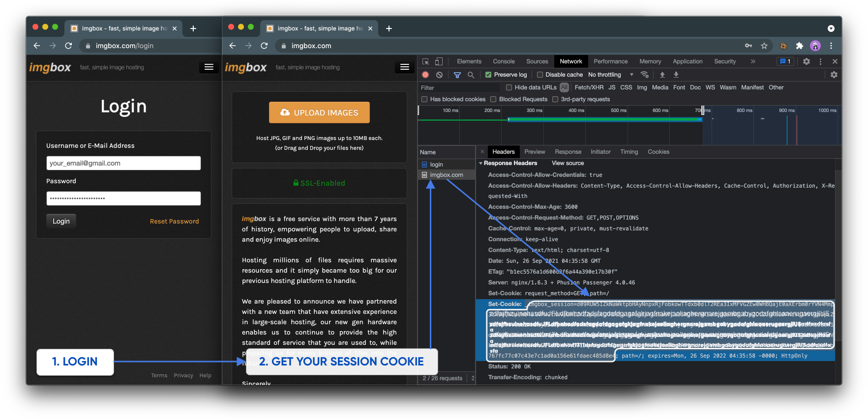This screenshot has width=868, height=419.
Task: Open the Preview tab of the request
Action: click(x=535, y=152)
